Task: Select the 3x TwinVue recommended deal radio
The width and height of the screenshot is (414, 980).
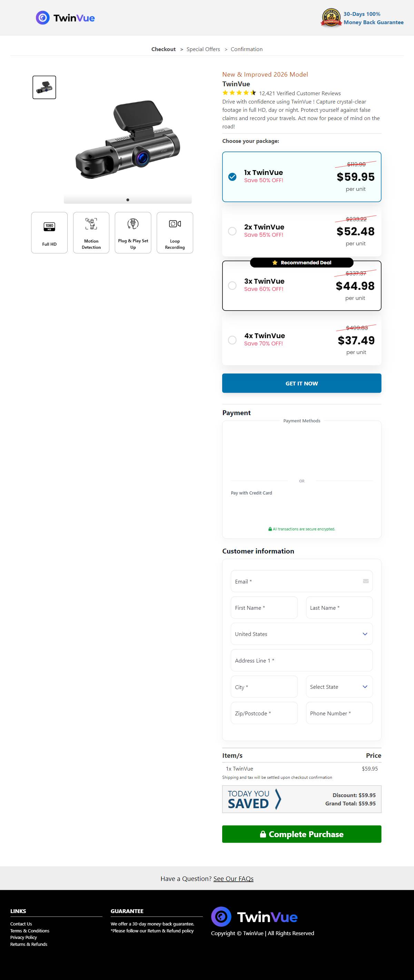Action: click(232, 285)
